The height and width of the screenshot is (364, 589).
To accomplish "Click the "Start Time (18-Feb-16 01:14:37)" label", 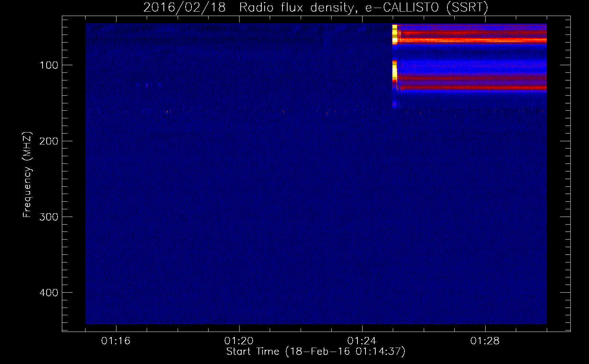I will [316, 352].
